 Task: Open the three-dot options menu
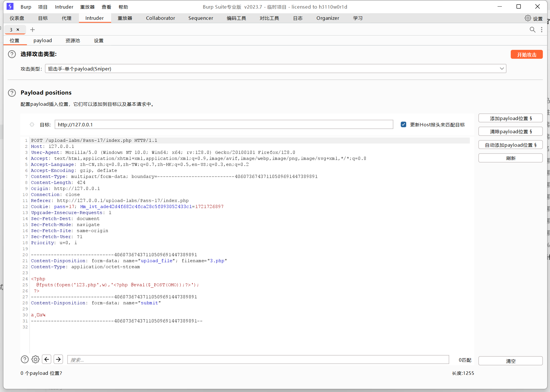pyautogui.click(x=541, y=30)
